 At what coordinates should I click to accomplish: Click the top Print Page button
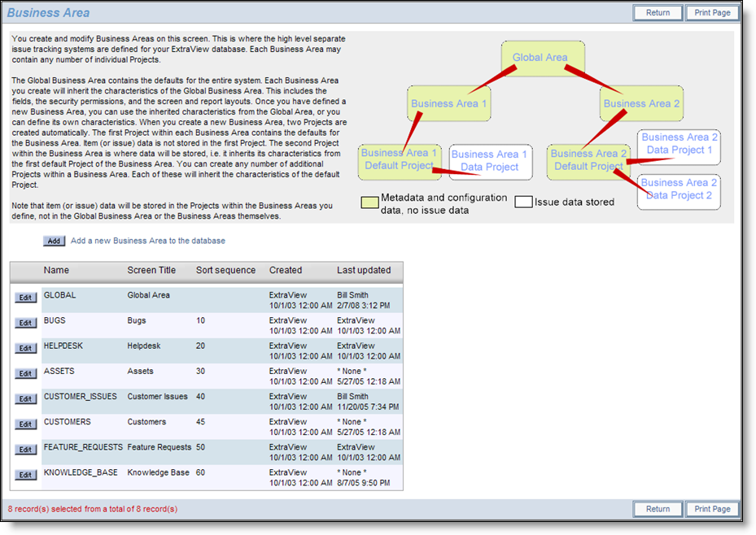point(712,12)
